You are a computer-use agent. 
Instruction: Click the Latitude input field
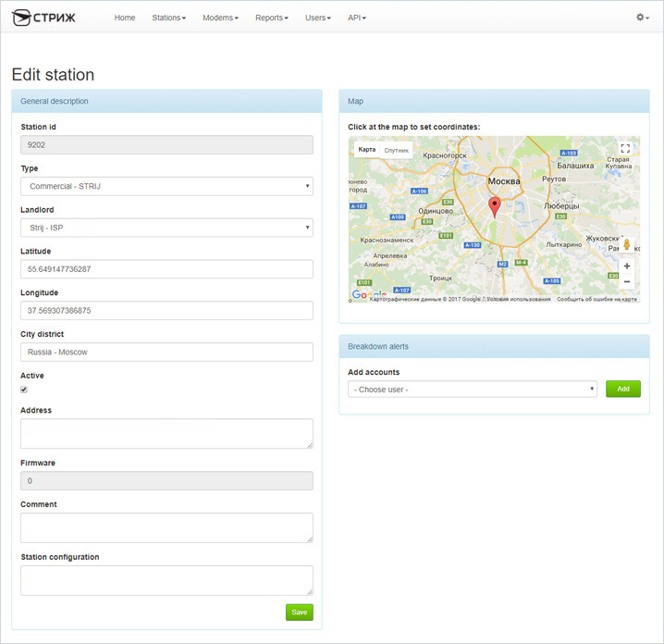[x=166, y=269]
